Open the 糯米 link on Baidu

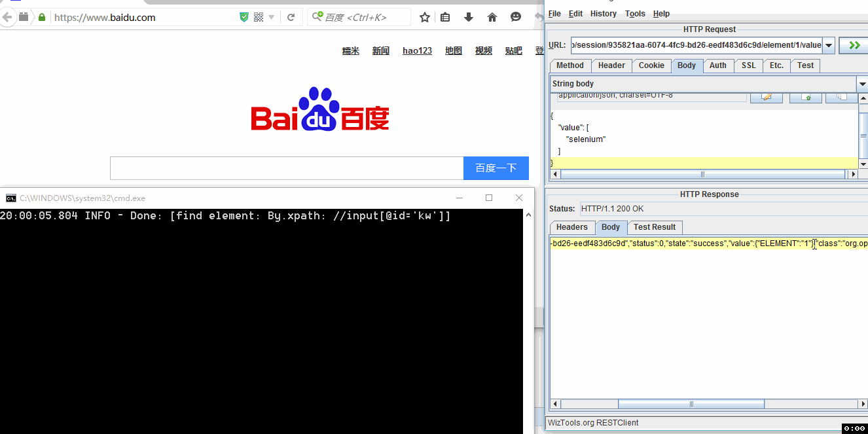coord(351,51)
